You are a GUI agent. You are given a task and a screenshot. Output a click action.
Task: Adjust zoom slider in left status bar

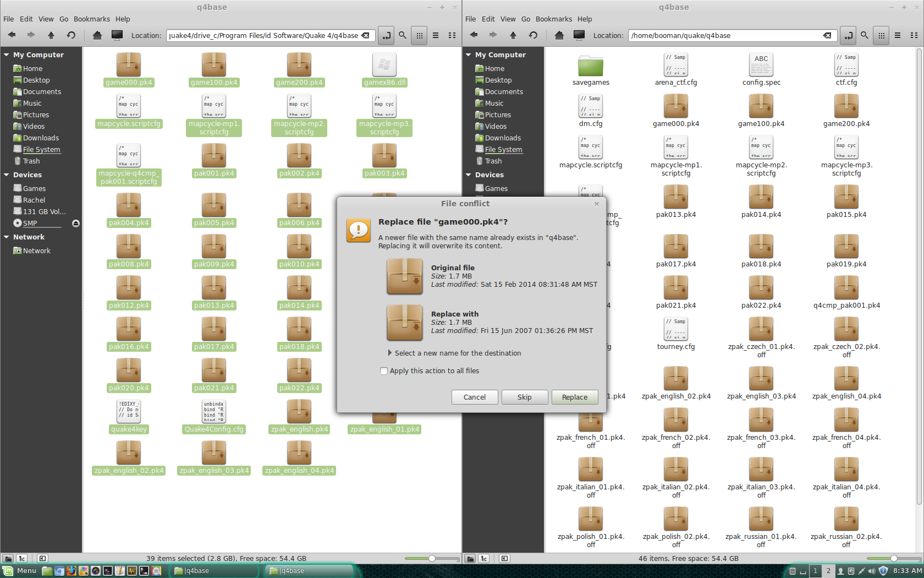point(432,558)
